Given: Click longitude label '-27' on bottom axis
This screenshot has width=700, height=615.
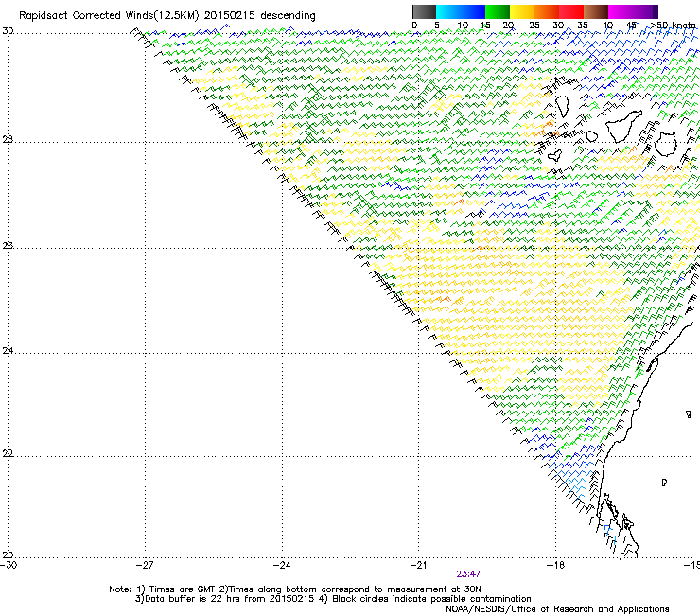Looking at the screenshot, I should click(x=145, y=565).
